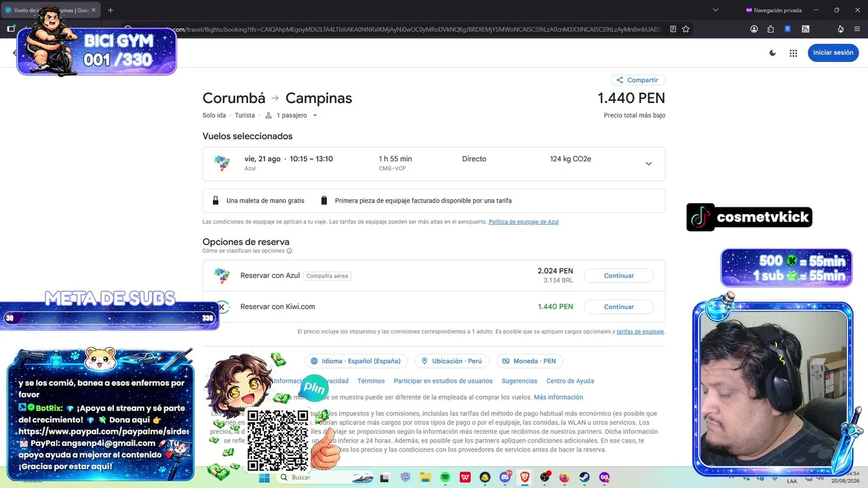The image size is (868, 488).
Task: Click info icon beside Cómo se clasifican
Action: click(x=289, y=251)
